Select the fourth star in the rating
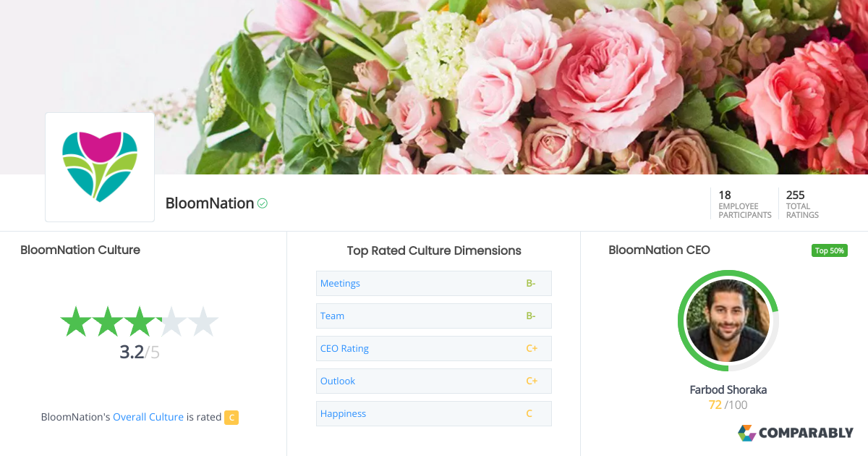 [171, 321]
